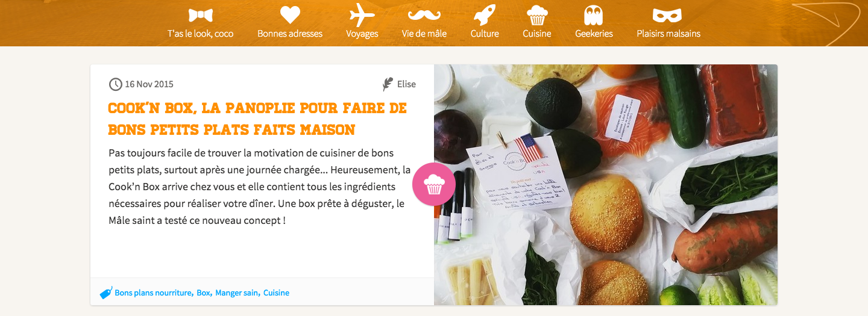
Task: Open the rocket Culture icon
Action: (x=485, y=14)
